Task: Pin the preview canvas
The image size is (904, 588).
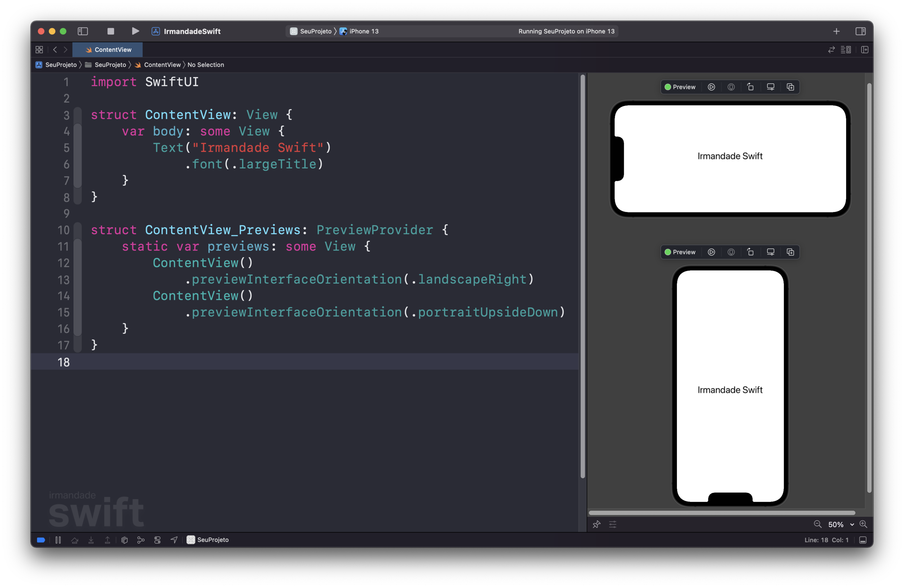Action: click(x=596, y=524)
